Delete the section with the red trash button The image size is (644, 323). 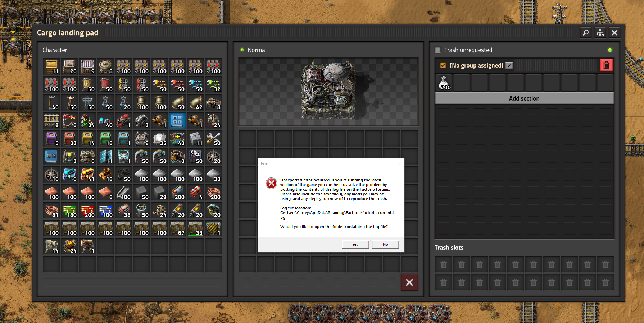point(606,65)
